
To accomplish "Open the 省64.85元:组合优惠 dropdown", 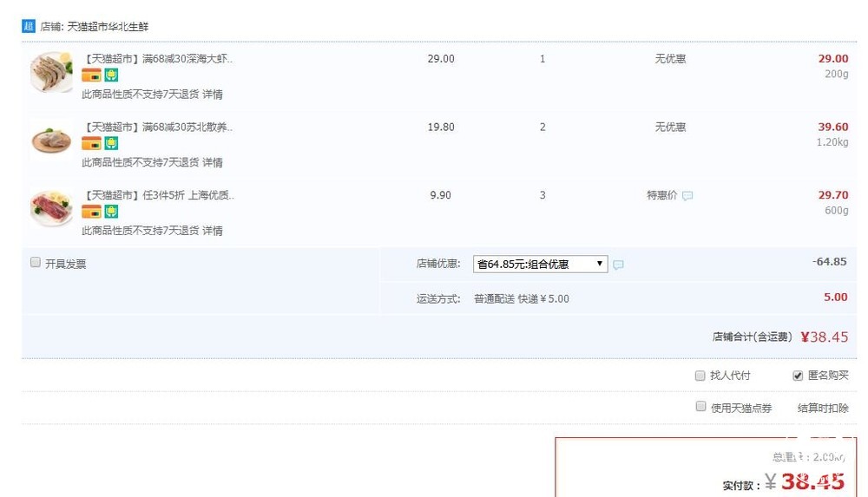I will (x=540, y=264).
